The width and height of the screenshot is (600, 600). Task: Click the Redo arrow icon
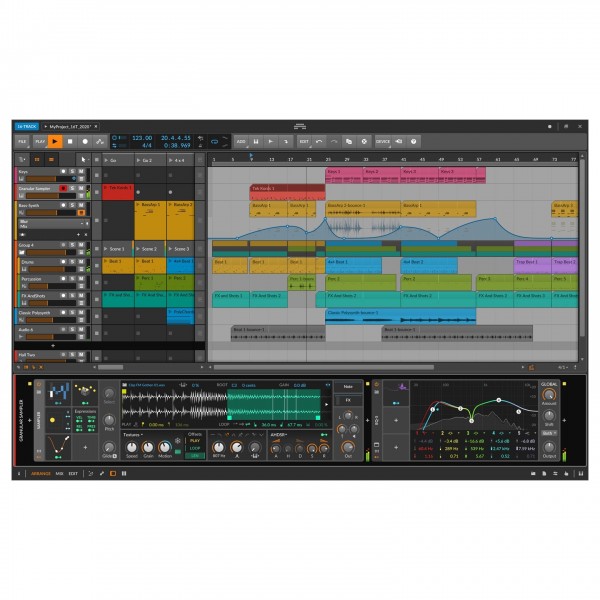point(334,142)
